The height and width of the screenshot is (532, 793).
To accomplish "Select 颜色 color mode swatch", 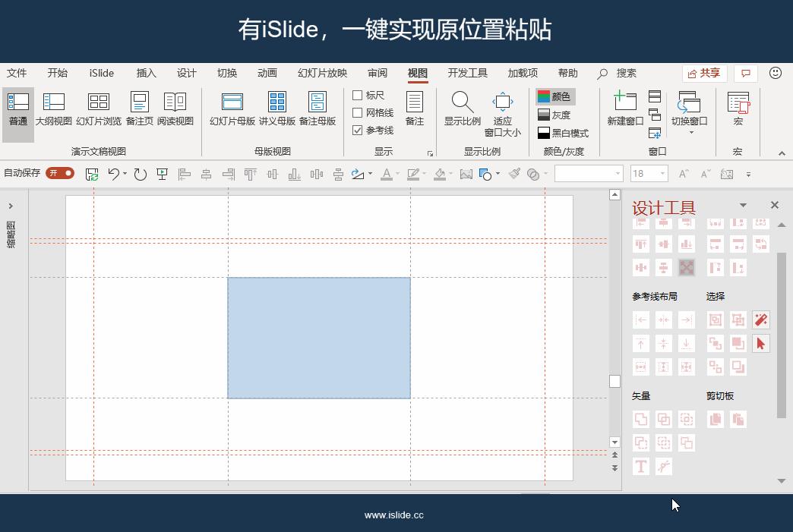I will [554, 96].
